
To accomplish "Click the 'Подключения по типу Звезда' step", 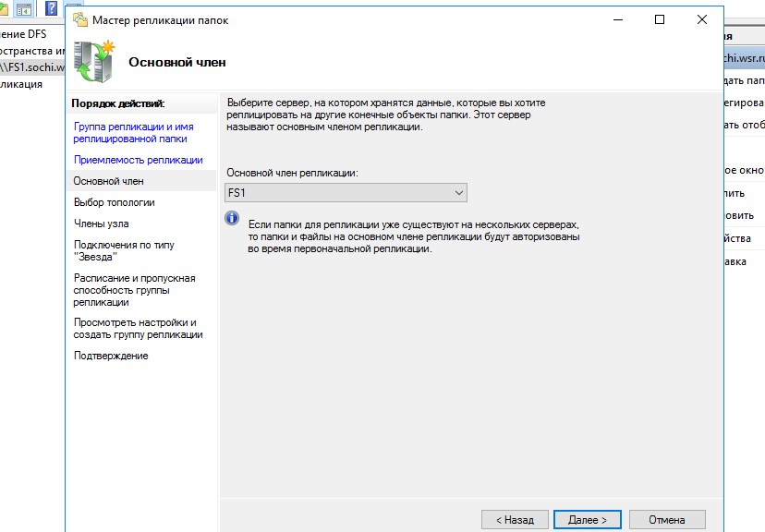I will click(124, 250).
